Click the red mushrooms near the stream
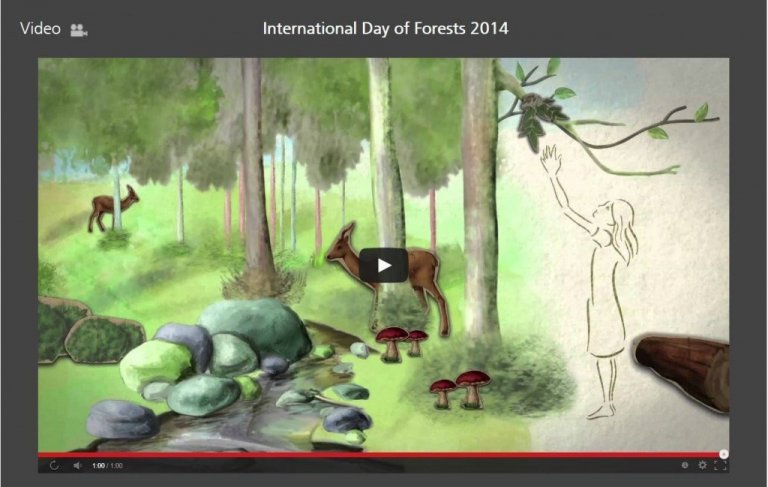 tap(402, 343)
